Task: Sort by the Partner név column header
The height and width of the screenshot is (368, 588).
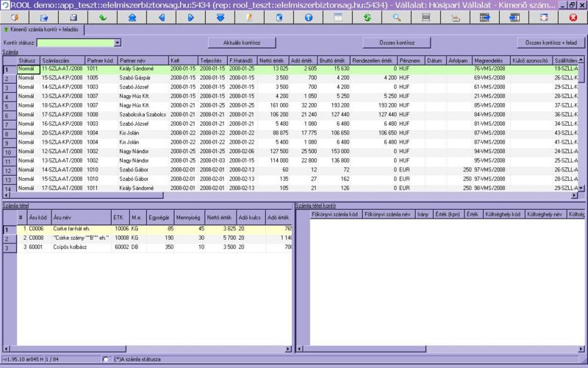Action: coord(142,60)
